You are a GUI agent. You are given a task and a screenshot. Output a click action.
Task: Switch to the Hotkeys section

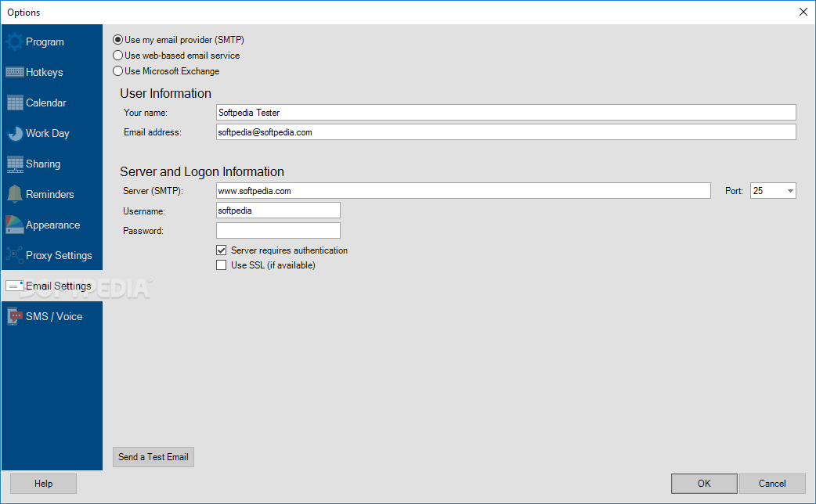pyautogui.click(x=44, y=72)
